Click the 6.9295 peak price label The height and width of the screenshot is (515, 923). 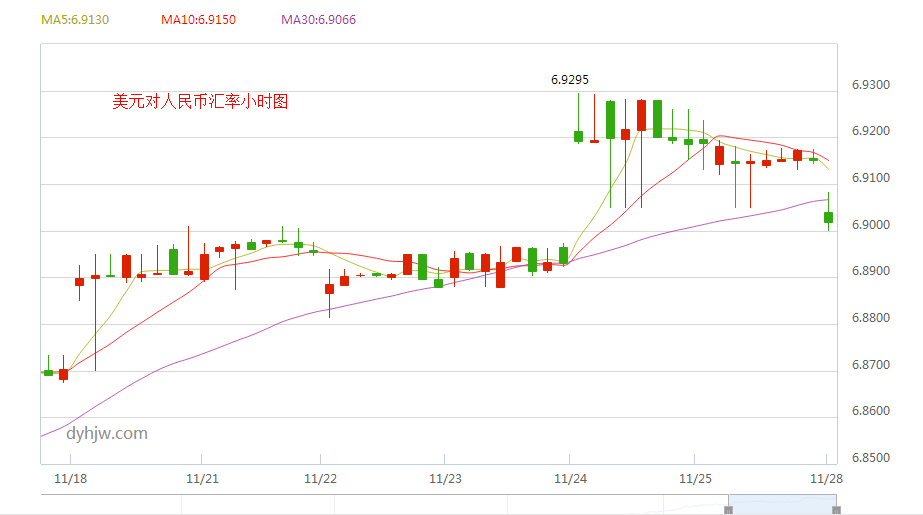pos(570,79)
